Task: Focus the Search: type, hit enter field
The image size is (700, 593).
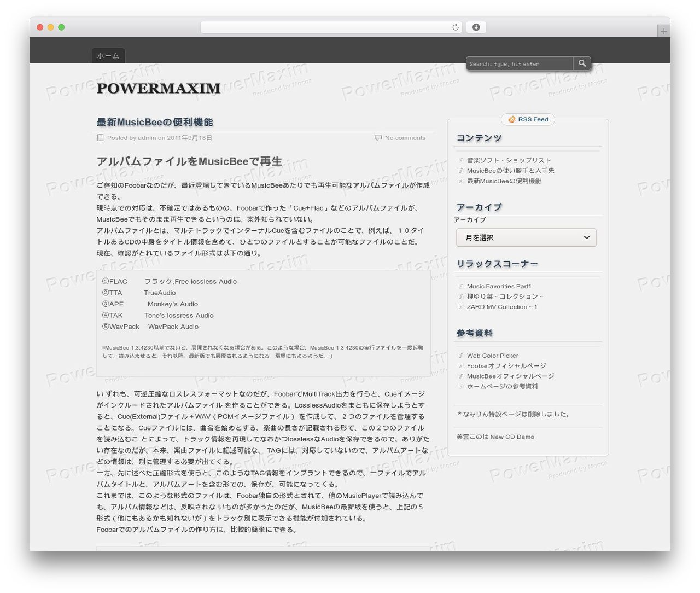Action: pos(520,64)
